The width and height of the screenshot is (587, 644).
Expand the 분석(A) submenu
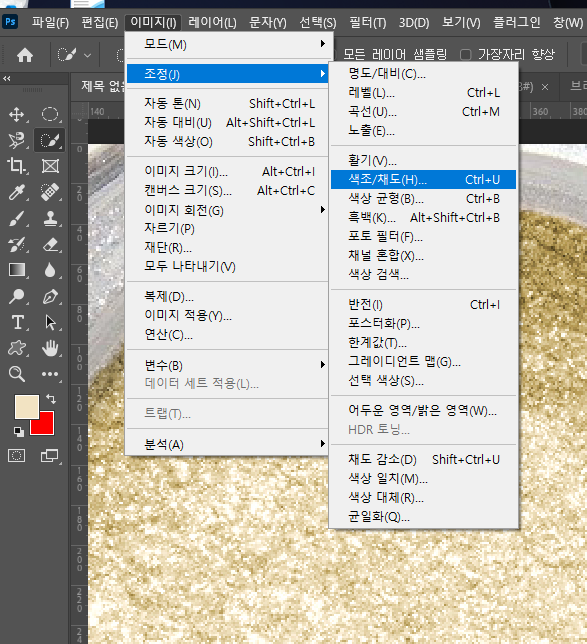point(228,444)
